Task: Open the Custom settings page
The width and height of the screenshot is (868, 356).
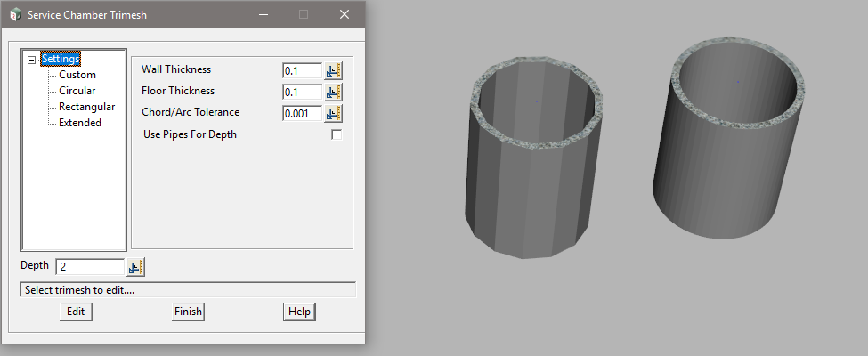Action: [x=77, y=75]
